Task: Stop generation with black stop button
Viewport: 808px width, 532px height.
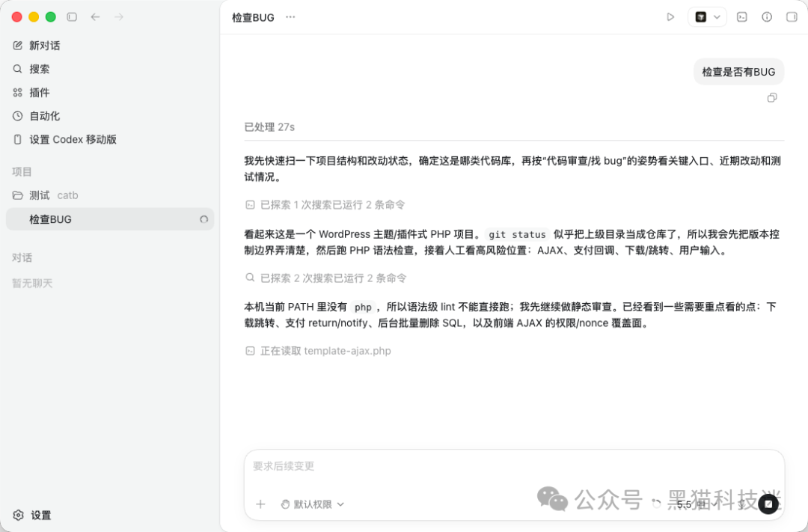Action: coord(768,504)
